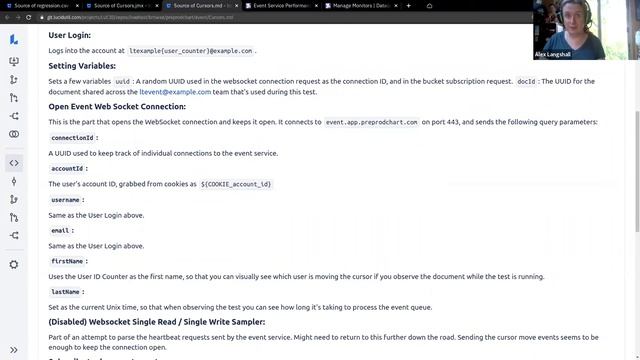Open a new browser tab with plus

[x=409, y=6]
